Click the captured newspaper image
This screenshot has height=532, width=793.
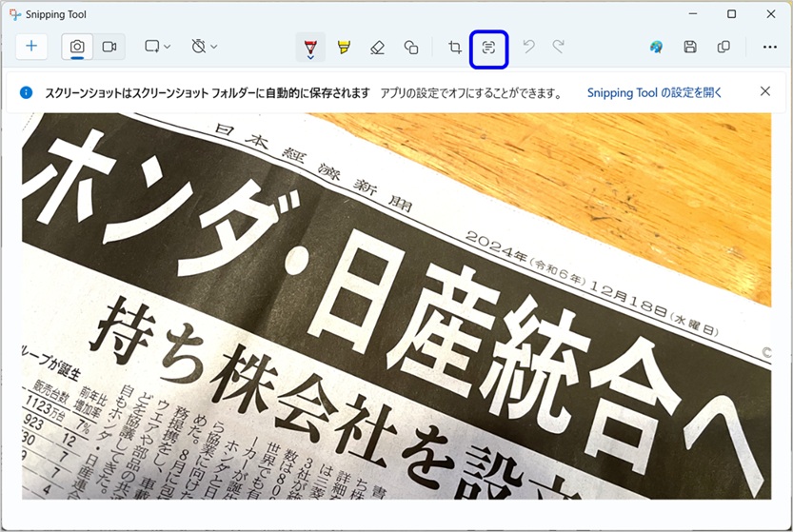tap(396, 305)
